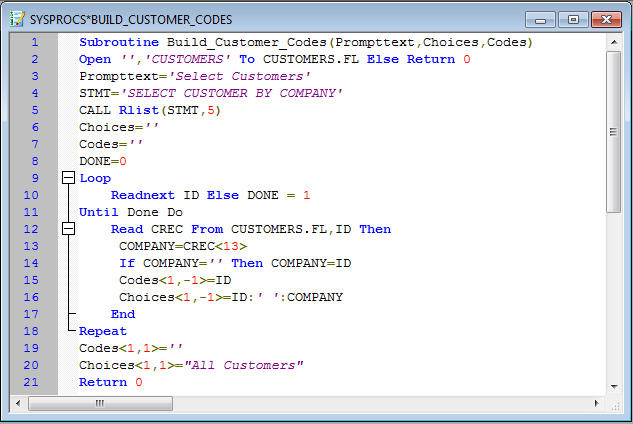Minimize the BUILD_CUSTOMER_CODES window

[x=540, y=20]
